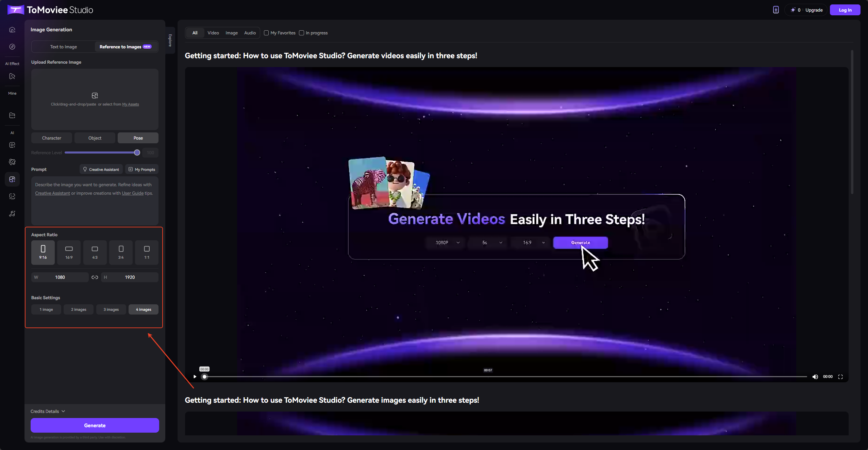Open the AI Effect sidebar icon
The height and width of the screenshot is (450, 868).
click(x=12, y=76)
